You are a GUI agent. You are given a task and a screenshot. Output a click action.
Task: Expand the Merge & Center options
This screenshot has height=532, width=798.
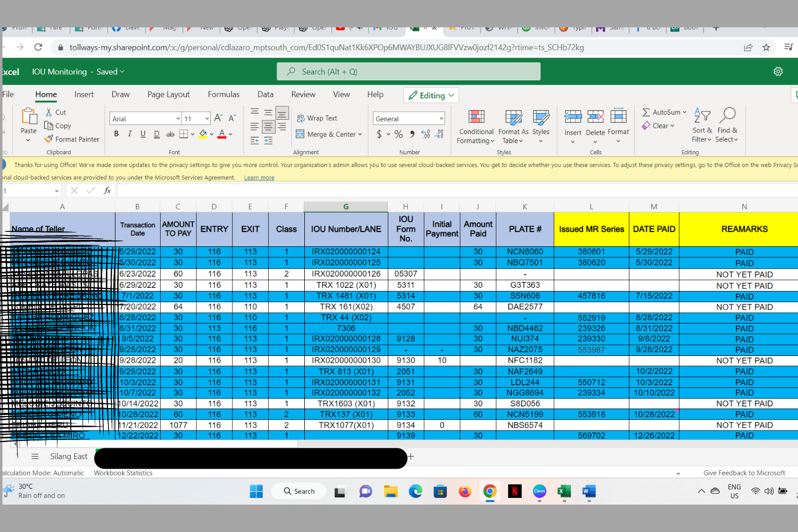[360, 134]
